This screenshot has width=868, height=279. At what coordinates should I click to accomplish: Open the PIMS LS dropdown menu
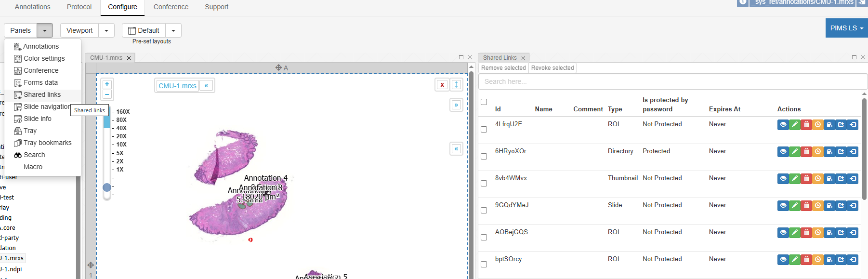(846, 28)
